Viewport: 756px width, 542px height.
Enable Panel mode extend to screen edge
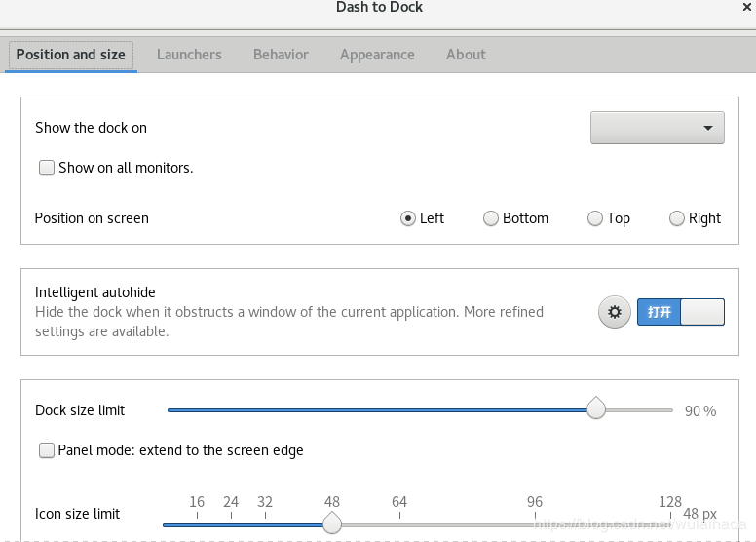(47, 450)
